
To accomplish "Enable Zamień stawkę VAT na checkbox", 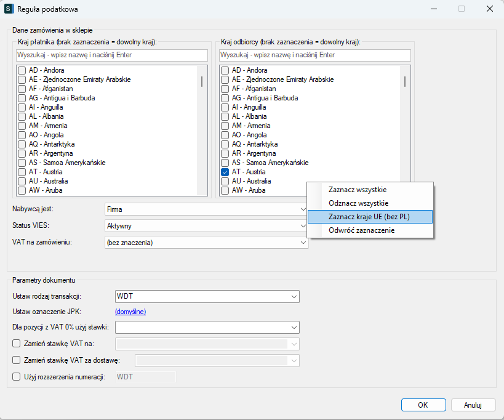I will tap(17, 344).
